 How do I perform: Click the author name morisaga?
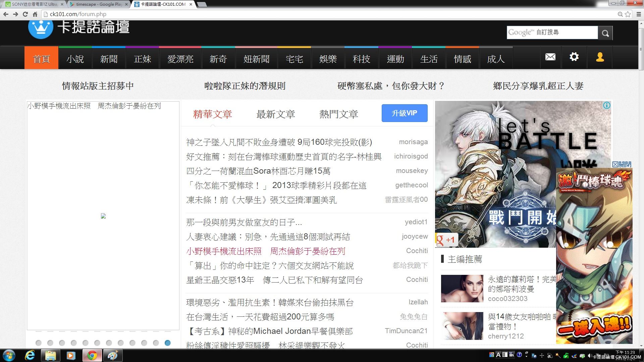[413, 142]
